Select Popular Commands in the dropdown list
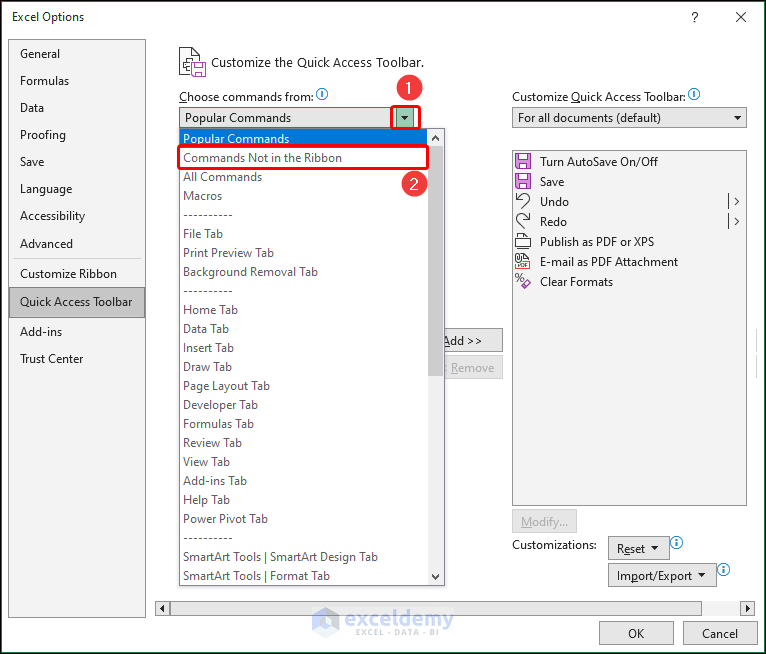Viewport: 766px width, 654px height. click(303, 138)
